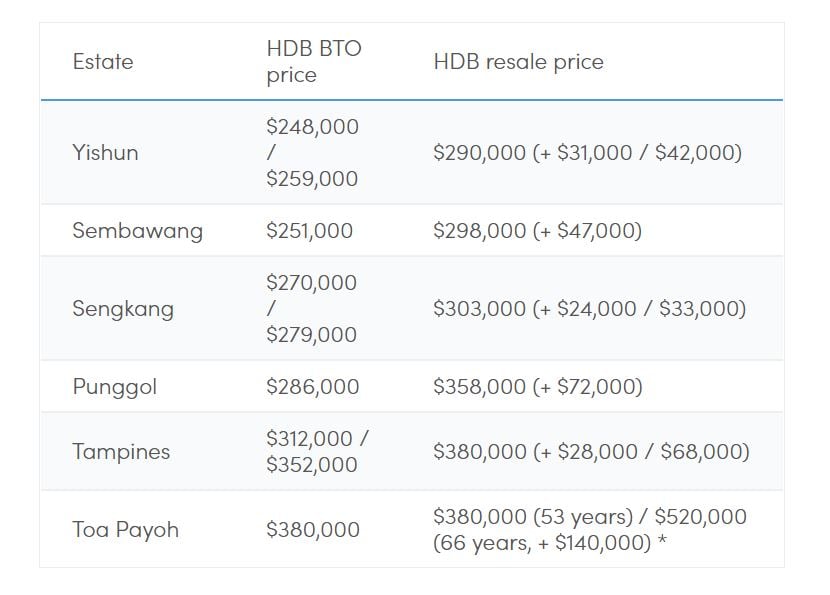Click the Estate column header
Image resolution: width=830 pixels, height=595 pixels.
pos(102,62)
